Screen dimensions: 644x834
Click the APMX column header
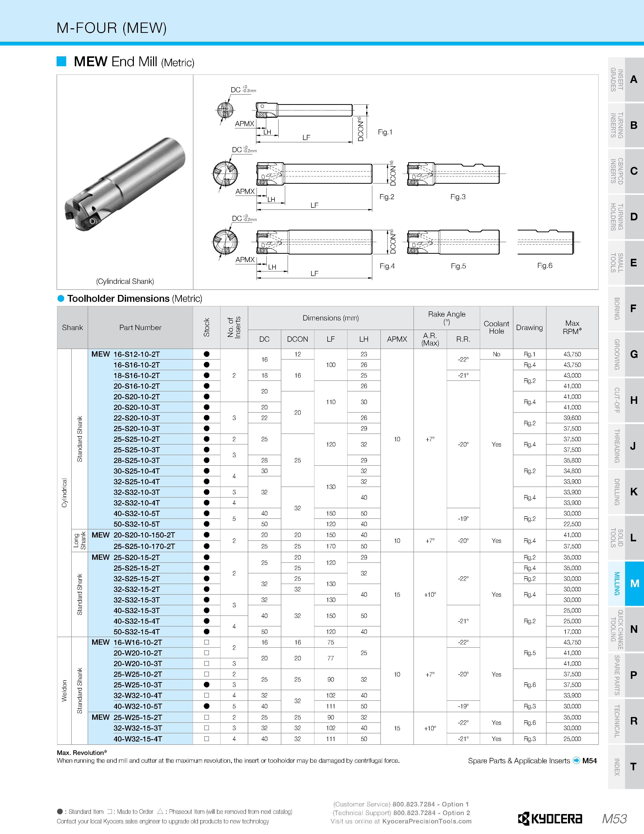[397, 339]
